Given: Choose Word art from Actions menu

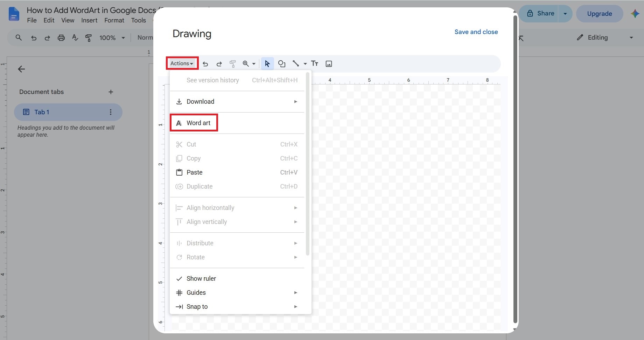Looking at the screenshot, I should click(x=237, y=123).
